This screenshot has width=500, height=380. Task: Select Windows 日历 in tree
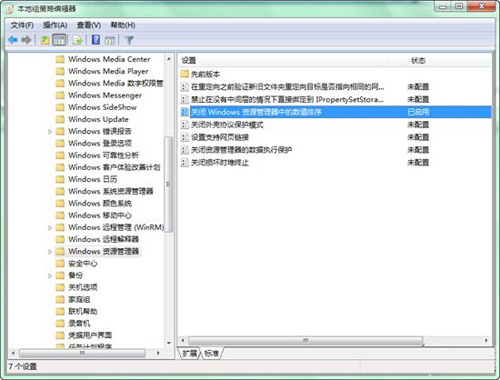(x=93, y=179)
